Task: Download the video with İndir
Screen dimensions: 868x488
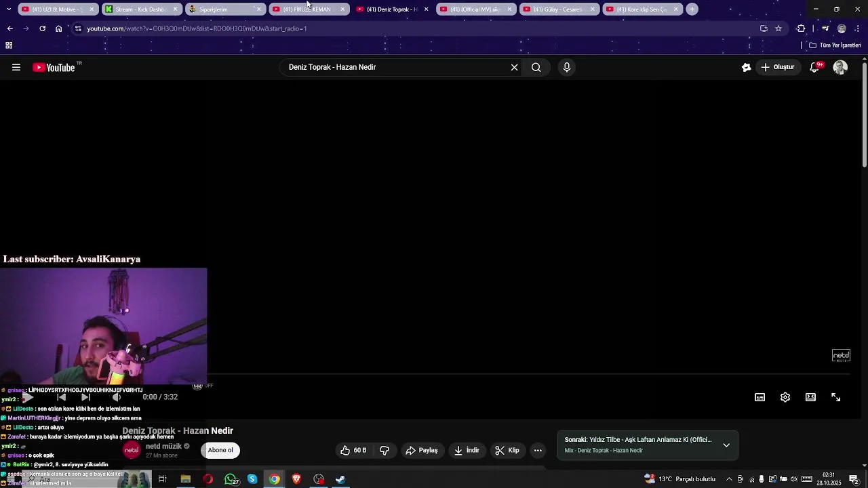Action: (x=467, y=450)
